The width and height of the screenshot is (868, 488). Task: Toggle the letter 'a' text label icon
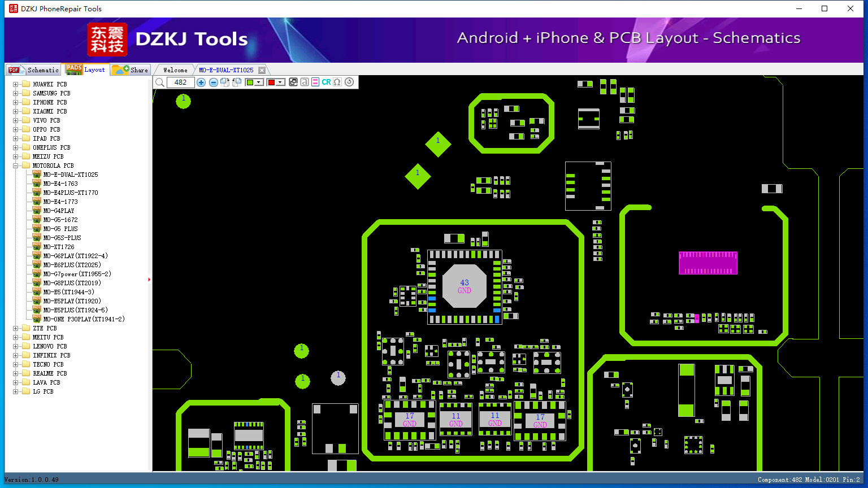coord(305,82)
